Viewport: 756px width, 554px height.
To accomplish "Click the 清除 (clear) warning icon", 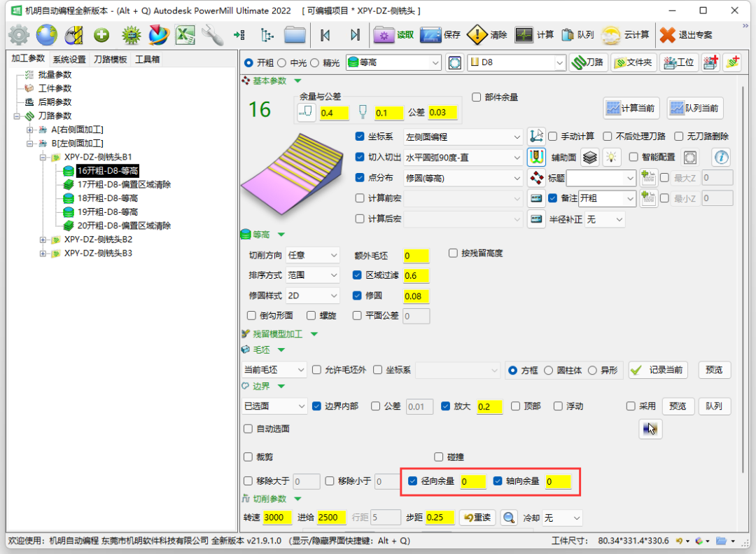I will (477, 34).
